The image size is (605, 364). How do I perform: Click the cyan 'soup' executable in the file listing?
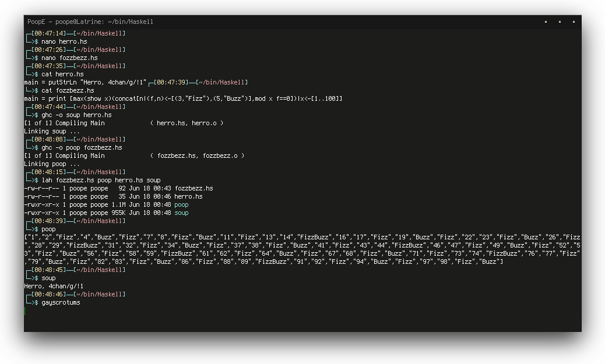[181, 213]
